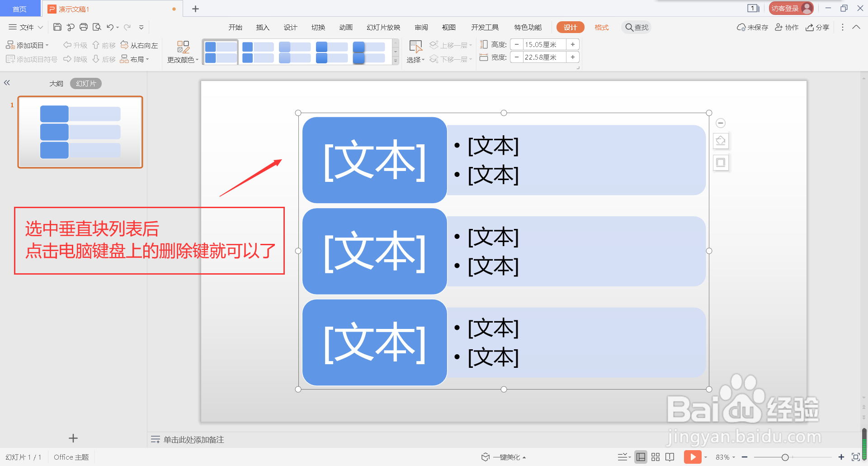This screenshot has width=868, height=466.
Task: Click the Save icon in quick toolbar
Action: pos(57,27)
